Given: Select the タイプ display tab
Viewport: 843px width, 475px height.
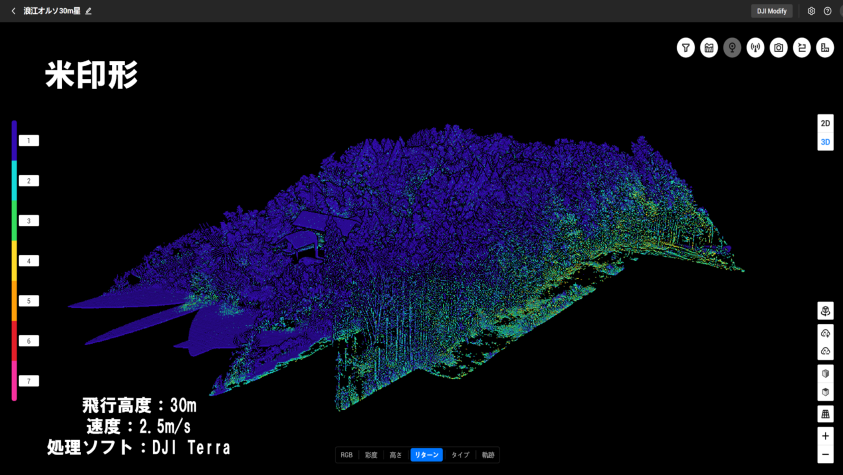Looking at the screenshot, I should [x=460, y=455].
